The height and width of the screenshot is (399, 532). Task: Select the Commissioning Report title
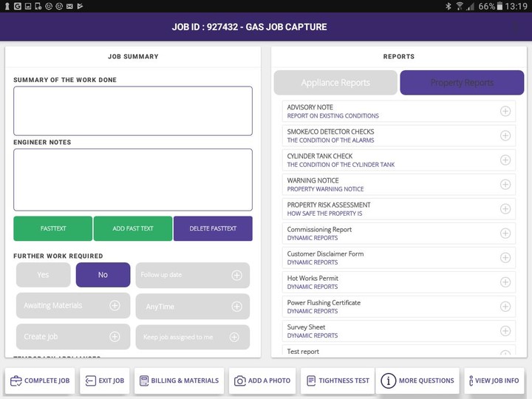pyautogui.click(x=319, y=230)
